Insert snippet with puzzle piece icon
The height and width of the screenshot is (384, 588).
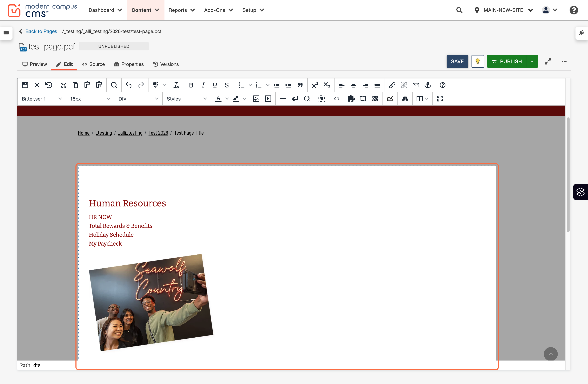(x=351, y=99)
